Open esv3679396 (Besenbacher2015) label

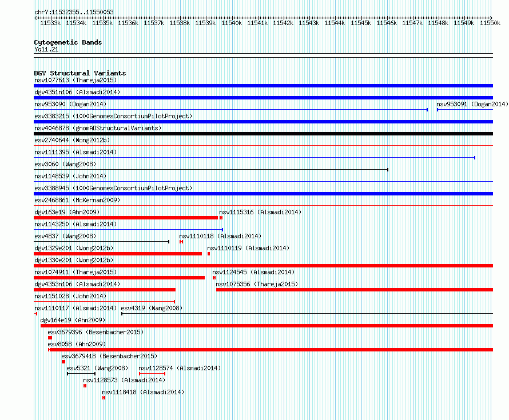click(96, 332)
